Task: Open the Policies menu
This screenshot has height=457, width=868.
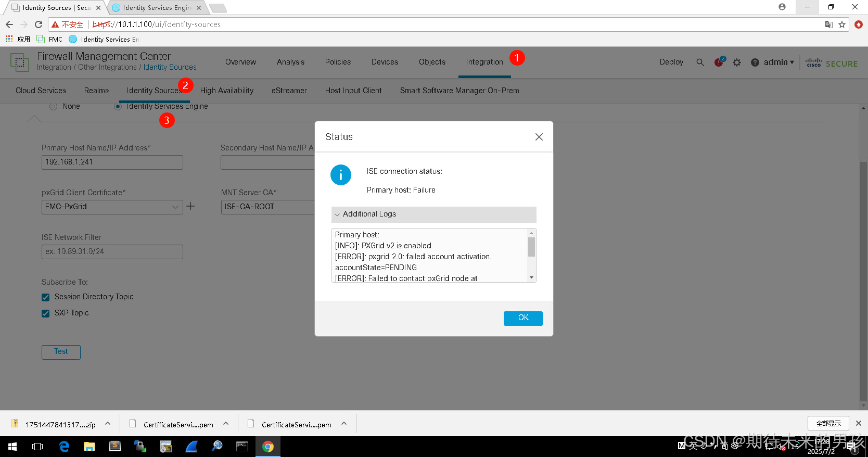Action: click(338, 62)
